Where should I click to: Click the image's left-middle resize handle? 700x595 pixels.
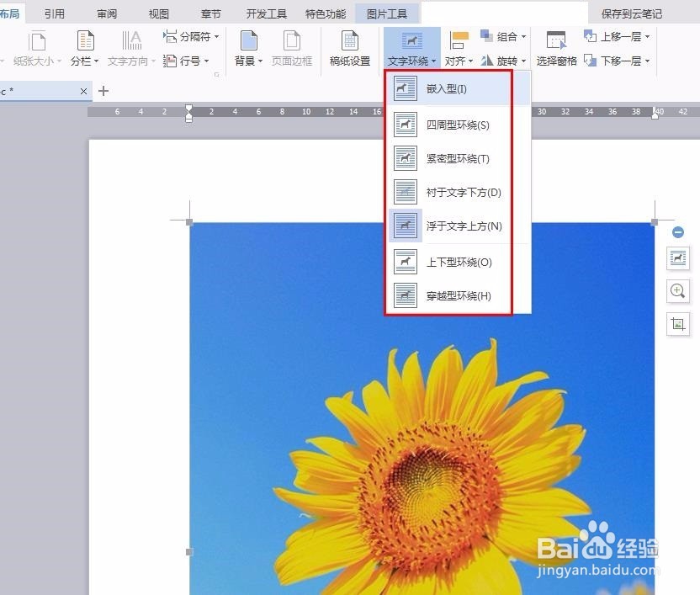tap(189, 552)
